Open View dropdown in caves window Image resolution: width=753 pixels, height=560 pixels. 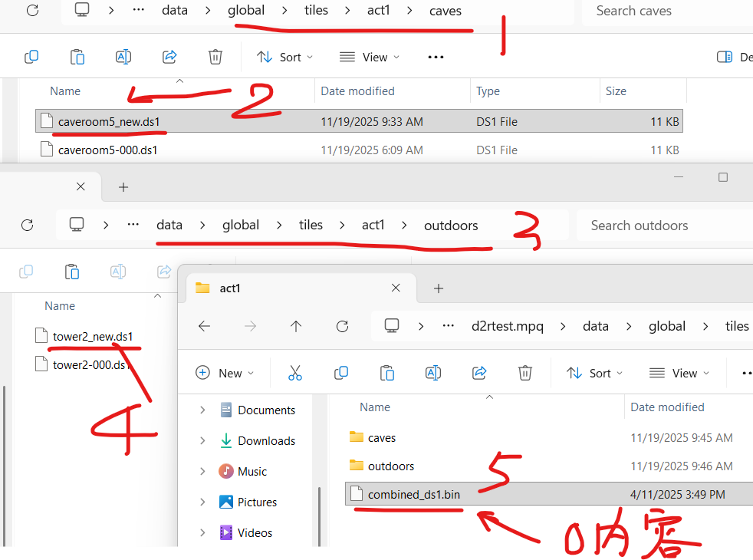(370, 58)
